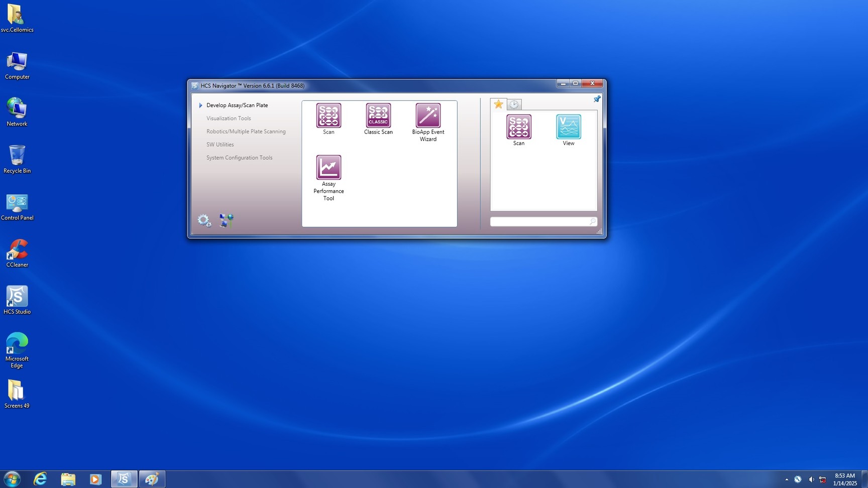The width and height of the screenshot is (868, 488).
Task: Launch Classic Scan from the main panel
Action: click(x=378, y=116)
